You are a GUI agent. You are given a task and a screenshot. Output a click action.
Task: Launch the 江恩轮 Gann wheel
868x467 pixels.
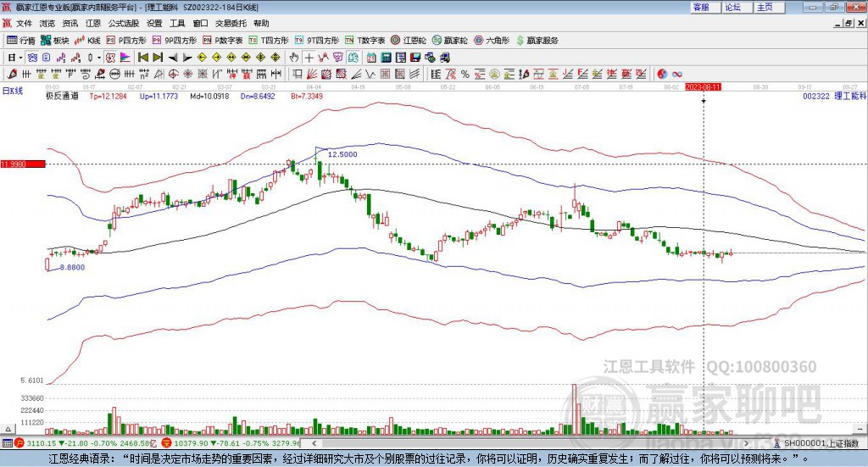click(409, 41)
